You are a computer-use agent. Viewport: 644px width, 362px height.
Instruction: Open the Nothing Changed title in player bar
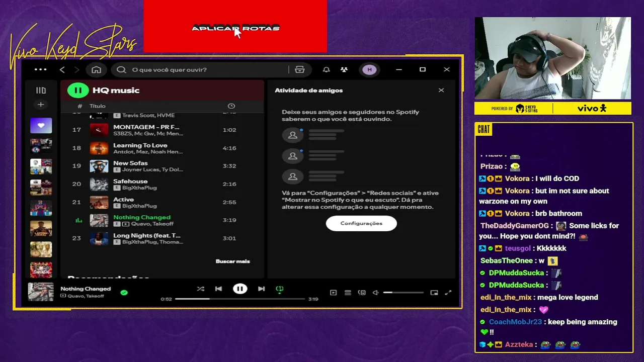(86, 289)
